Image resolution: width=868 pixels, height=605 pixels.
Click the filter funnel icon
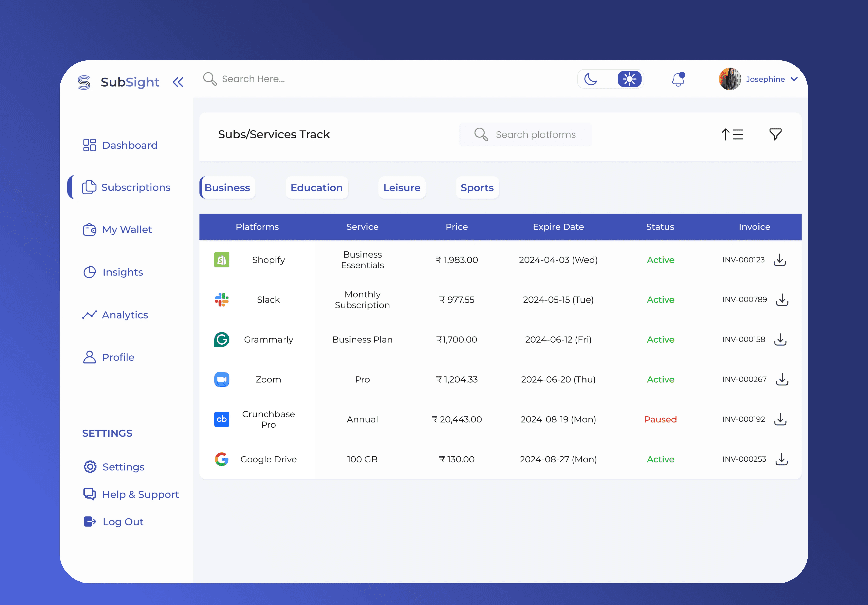coord(775,134)
